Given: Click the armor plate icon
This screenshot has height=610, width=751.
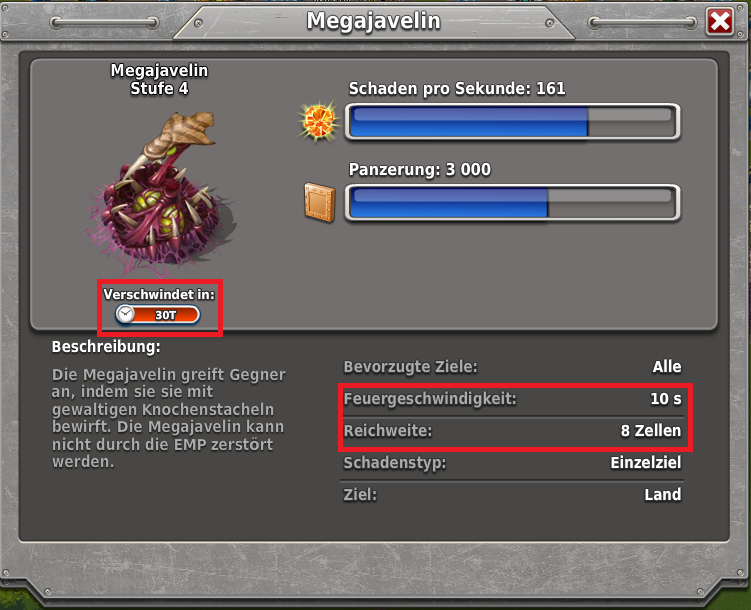Looking at the screenshot, I should (319, 203).
